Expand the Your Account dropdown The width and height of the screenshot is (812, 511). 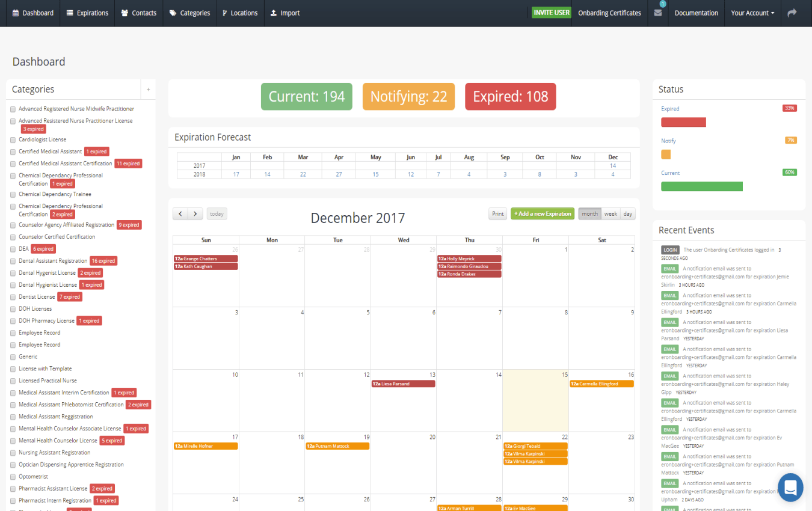click(752, 13)
